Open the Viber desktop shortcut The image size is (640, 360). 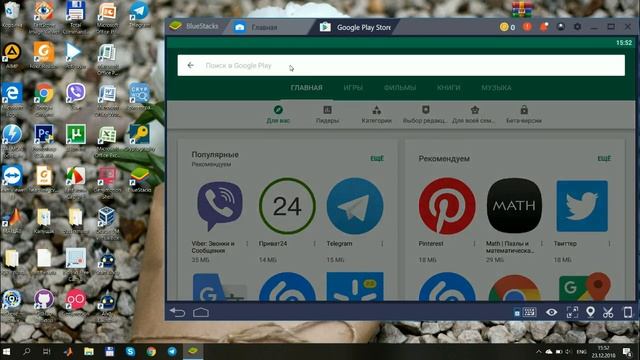(76, 97)
